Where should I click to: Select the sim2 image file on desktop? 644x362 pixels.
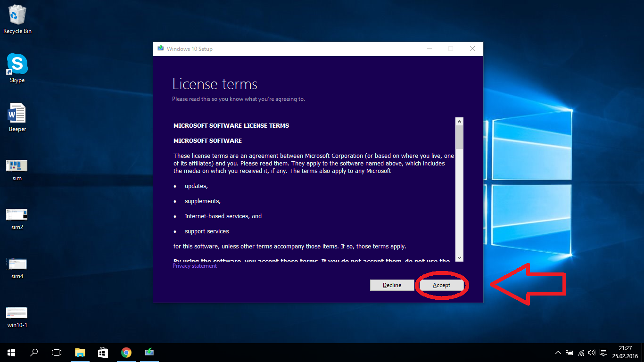click(17, 219)
